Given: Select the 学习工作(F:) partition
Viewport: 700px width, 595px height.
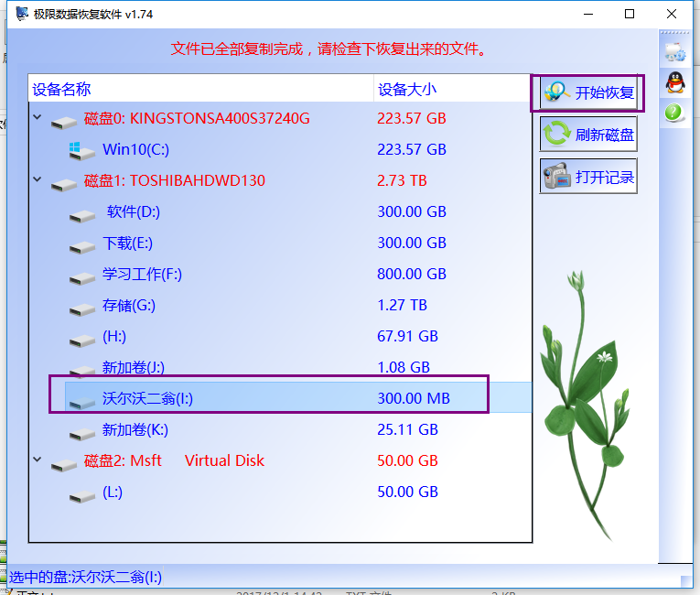Looking at the screenshot, I should click(x=280, y=274).
